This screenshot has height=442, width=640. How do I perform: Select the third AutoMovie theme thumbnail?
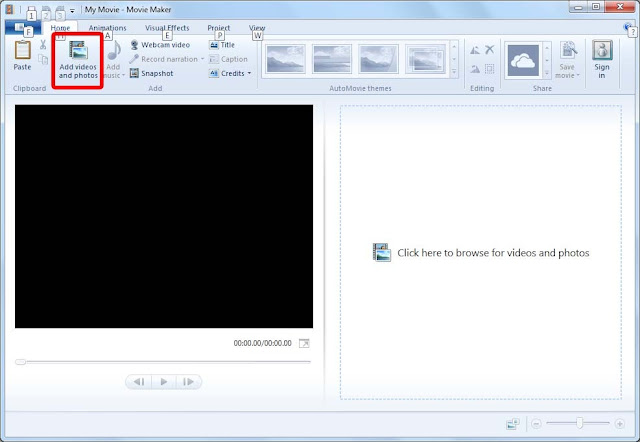click(378, 59)
